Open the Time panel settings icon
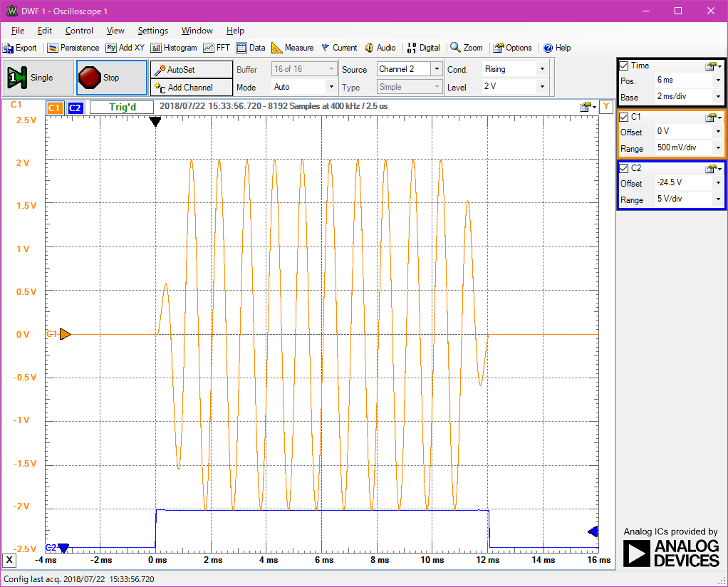 point(713,66)
